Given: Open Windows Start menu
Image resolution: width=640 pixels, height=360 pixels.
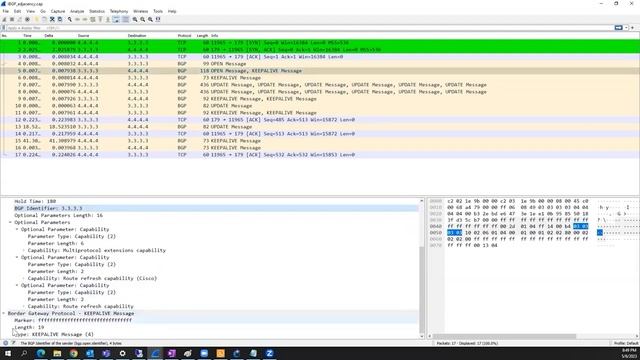Looking at the screenshot, I should point(8,353).
